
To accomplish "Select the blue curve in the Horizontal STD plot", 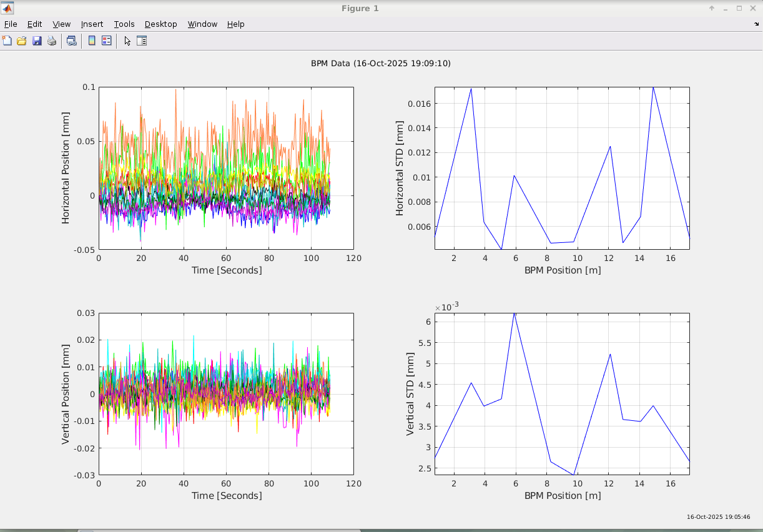I will (x=514, y=177).
